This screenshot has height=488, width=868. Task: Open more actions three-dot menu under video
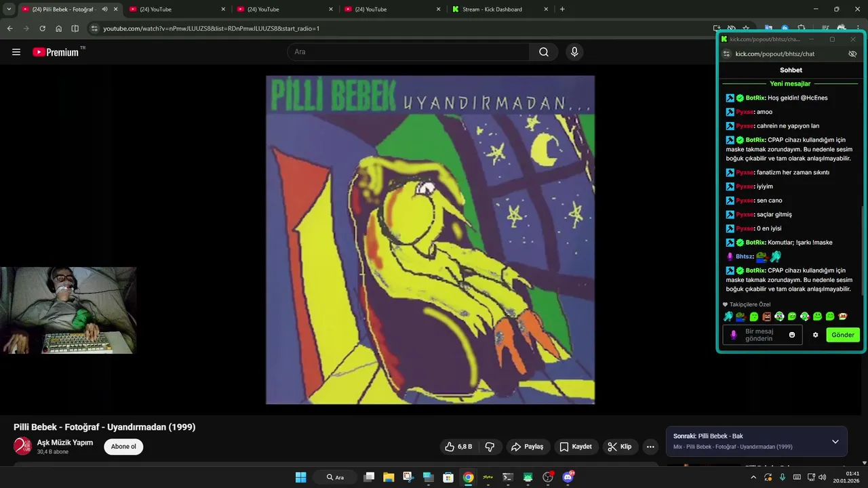pos(650,447)
